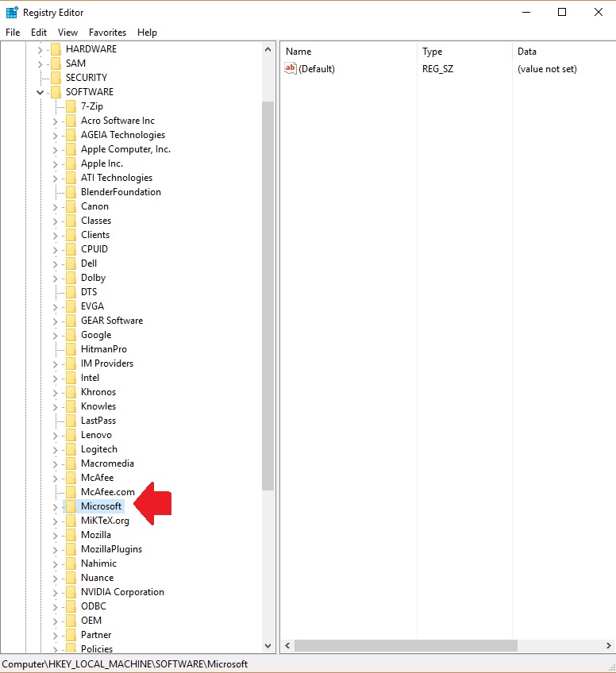Expand the Lenovo key
The width and height of the screenshot is (616, 673).
click(x=55, y=436)
